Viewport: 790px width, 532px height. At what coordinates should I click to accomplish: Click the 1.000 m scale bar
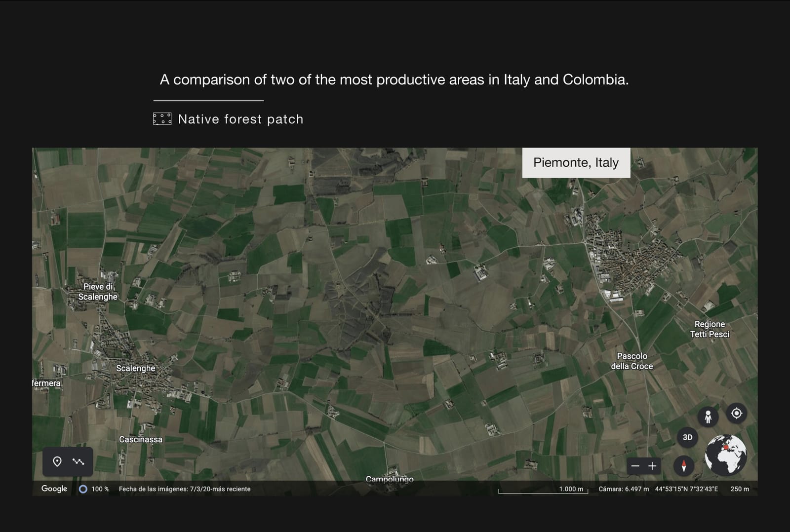pyautogui.click(x=543, y=490)
